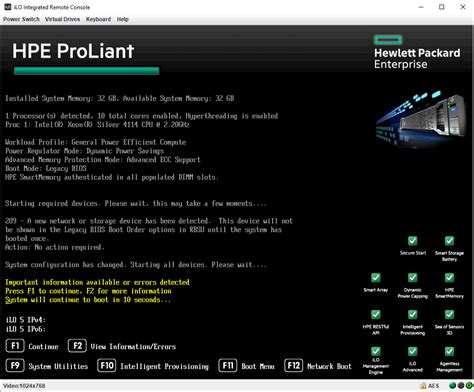Click F10 Intelligent Provisioning key
The height and width of the screenshot is (392, 474).
pos(107,366)
